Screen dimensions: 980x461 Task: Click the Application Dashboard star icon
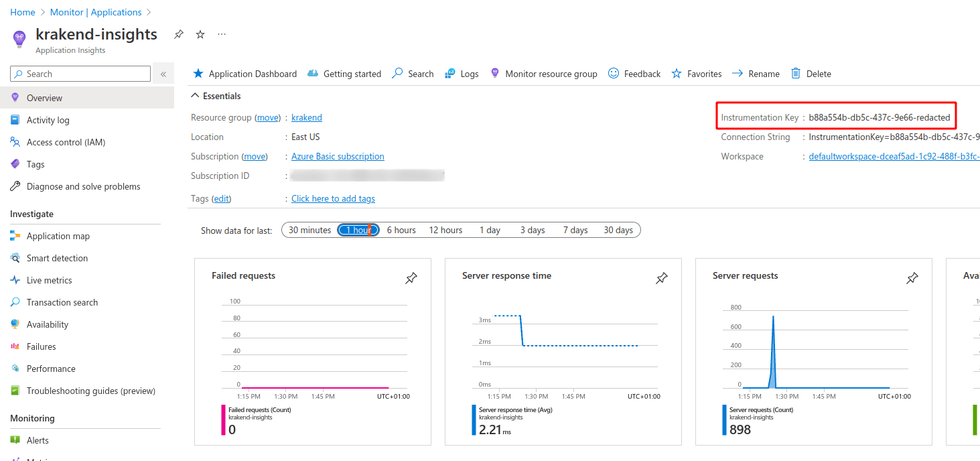(198, 74)
